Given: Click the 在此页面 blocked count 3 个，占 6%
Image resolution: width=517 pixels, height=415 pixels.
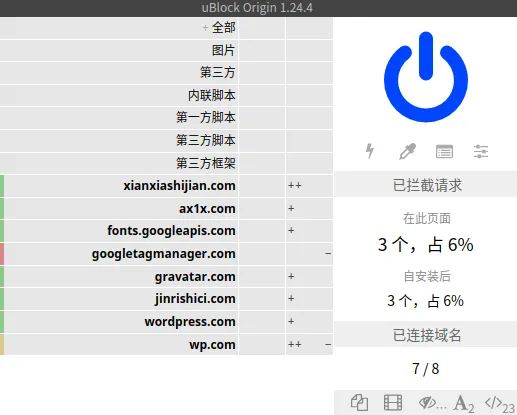Looking at the screenshot, I should (x=426, y=245).
